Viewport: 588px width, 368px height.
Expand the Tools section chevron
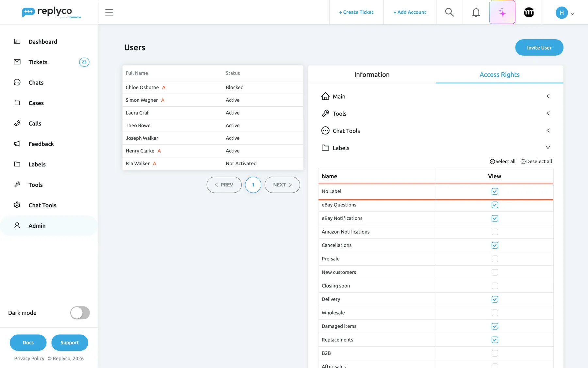click(x=548, y=113)
